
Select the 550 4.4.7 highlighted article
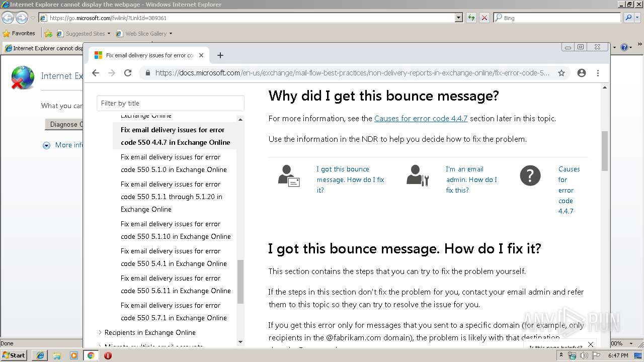click(175, 136)
